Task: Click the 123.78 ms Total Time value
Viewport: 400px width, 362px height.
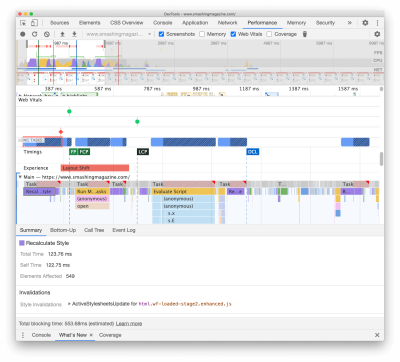Action: tap(60, 254)
